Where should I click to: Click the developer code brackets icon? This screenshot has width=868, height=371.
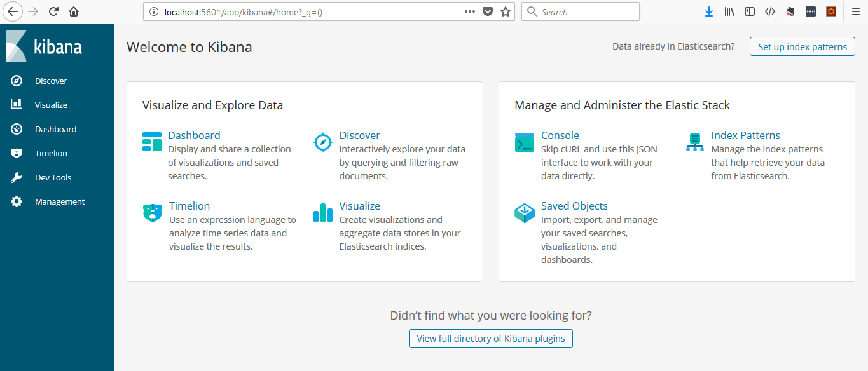(x=770, y=11)
